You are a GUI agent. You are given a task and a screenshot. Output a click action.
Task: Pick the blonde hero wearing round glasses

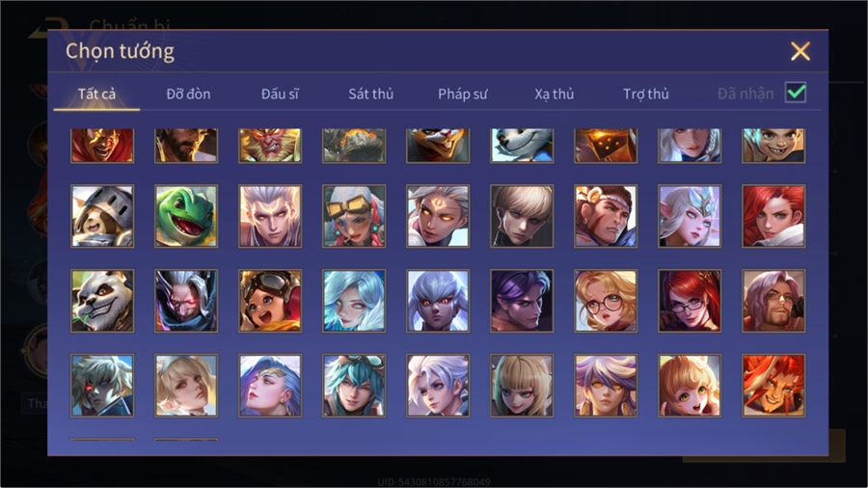click(x=606, y=301)
